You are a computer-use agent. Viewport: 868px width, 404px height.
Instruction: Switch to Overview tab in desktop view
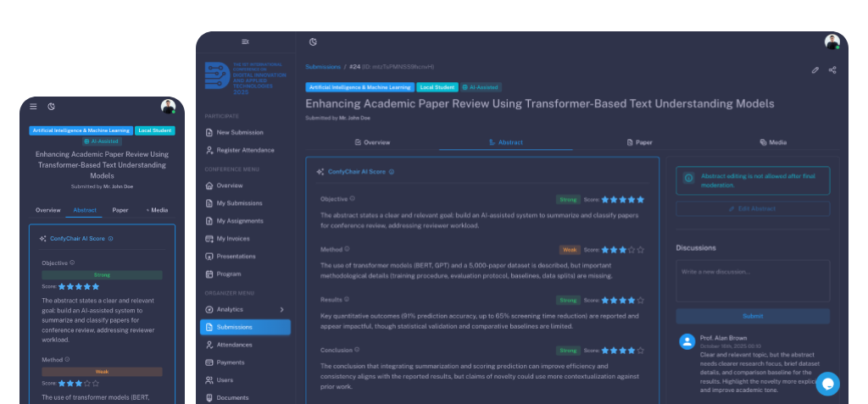372,142
